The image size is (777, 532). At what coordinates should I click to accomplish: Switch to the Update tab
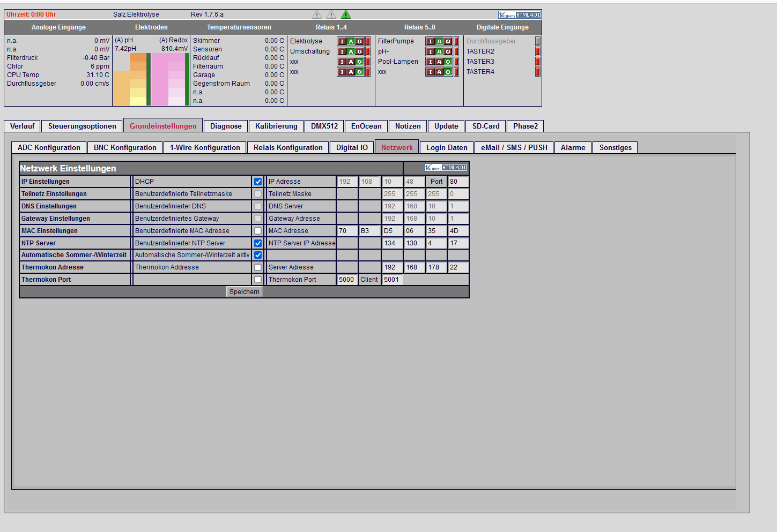[446, 126]
